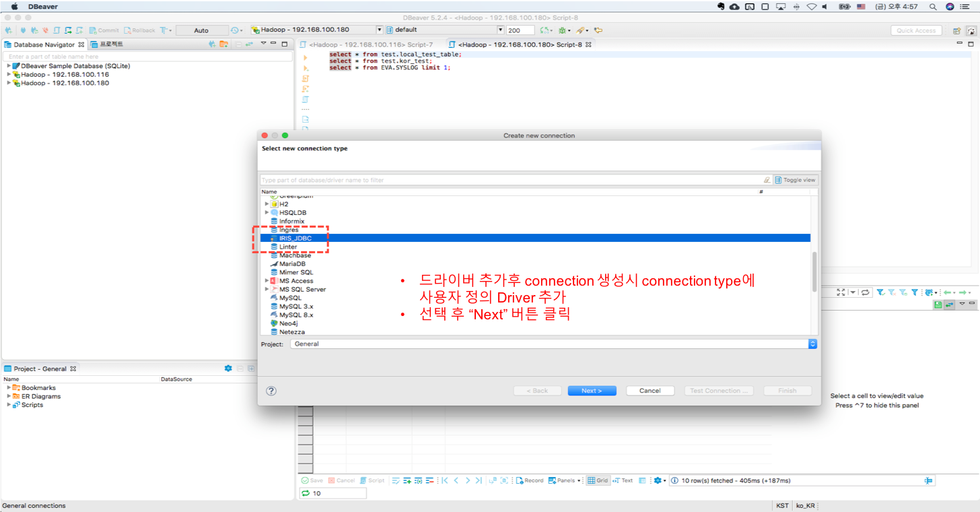Click the link with editor icon in Navigator
980x512 pixels.
pyautogui.click(x=249, y=44)
